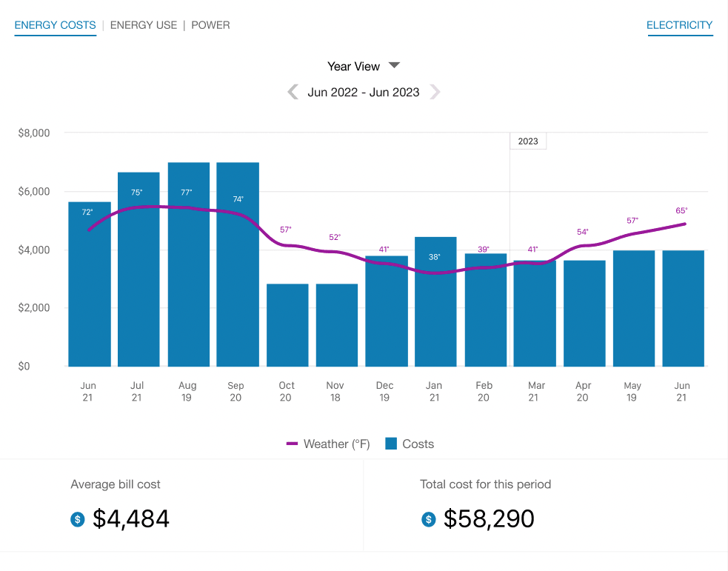728x571 pixels.
Task: Click the magenta Weather line marker in legend
Action: point(292,444)
